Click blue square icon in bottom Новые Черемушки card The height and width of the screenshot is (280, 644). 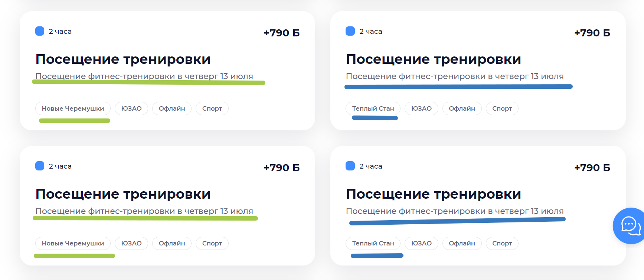40,166
